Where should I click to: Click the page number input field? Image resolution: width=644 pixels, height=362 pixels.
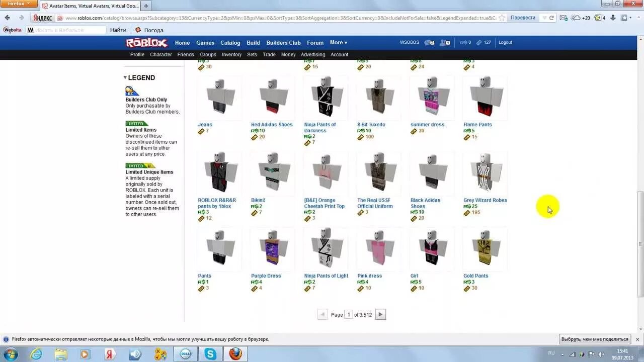[349, 315]
